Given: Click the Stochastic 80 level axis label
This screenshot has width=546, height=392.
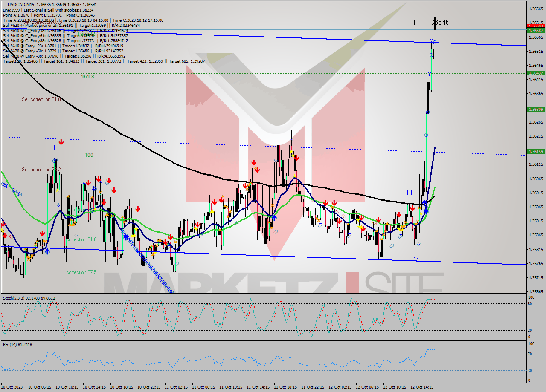Looking at the screenshot, I should pyautogui.click(x=531, y=303).
